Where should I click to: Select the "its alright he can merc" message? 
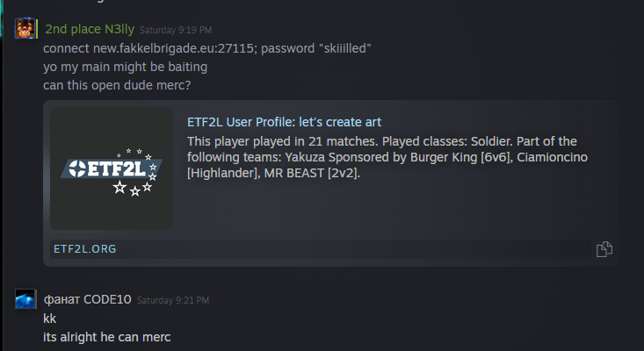coord(107,337)
